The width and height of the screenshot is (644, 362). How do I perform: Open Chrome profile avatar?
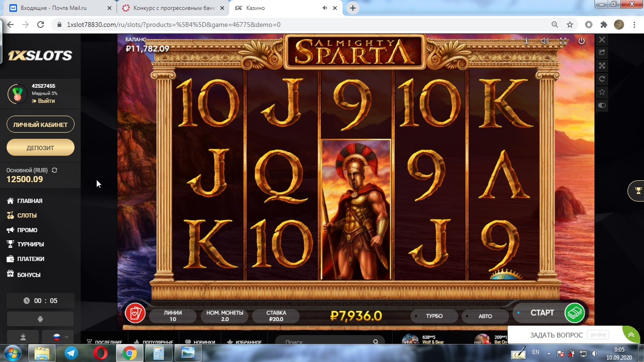(x=619, y=25)
